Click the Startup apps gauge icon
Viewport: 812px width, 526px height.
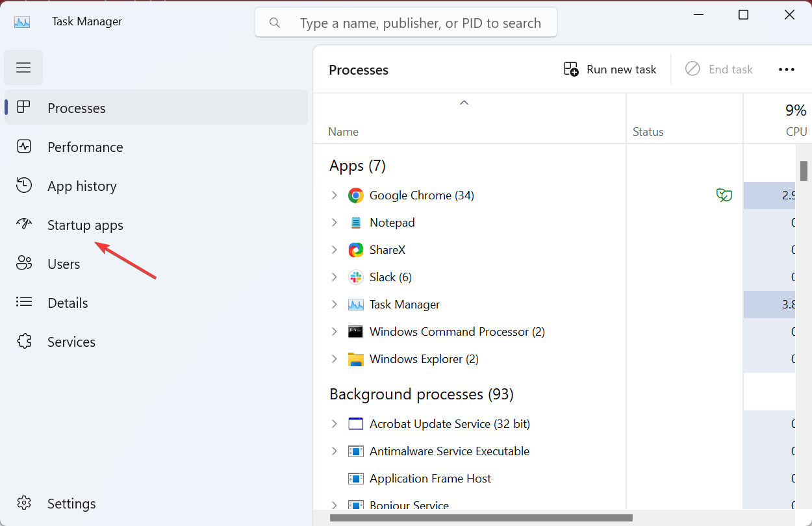tap(24, 224)
